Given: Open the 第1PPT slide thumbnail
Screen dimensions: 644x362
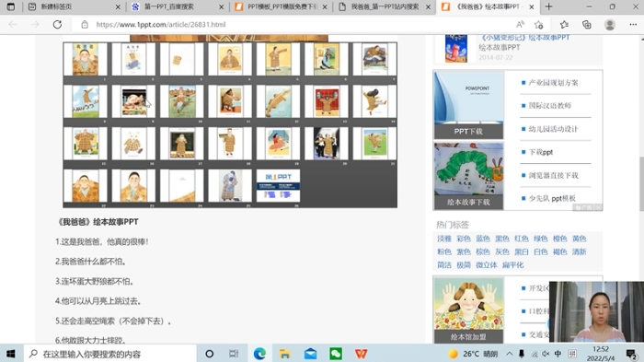Looking at the screenshot, I should [278, 185].
